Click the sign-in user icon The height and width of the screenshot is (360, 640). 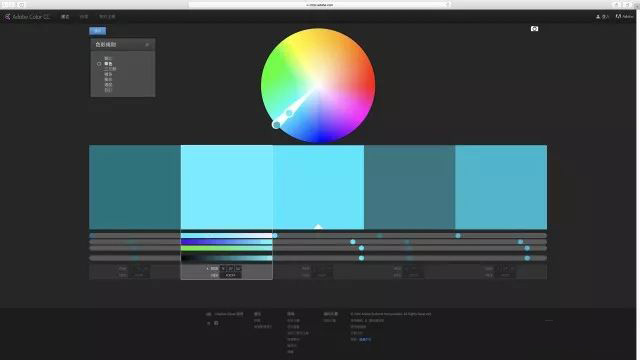click(598, 17)
